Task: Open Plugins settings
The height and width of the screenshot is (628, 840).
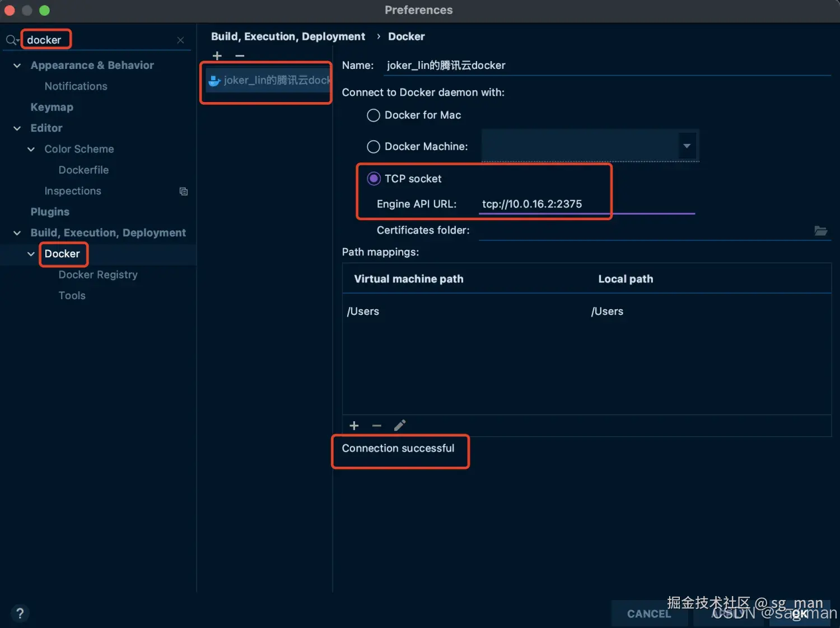Action: tap(50, 212)
